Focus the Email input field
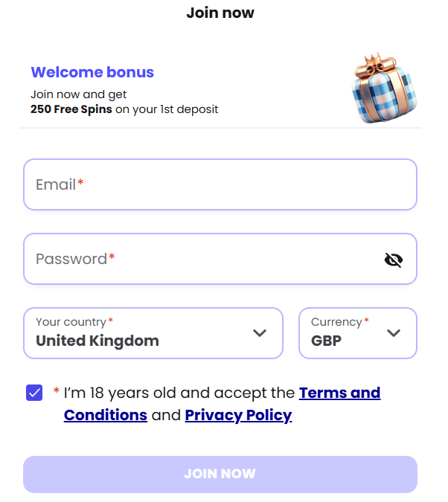This screenshot has width=448, height=502. click(x=220, y=184)
